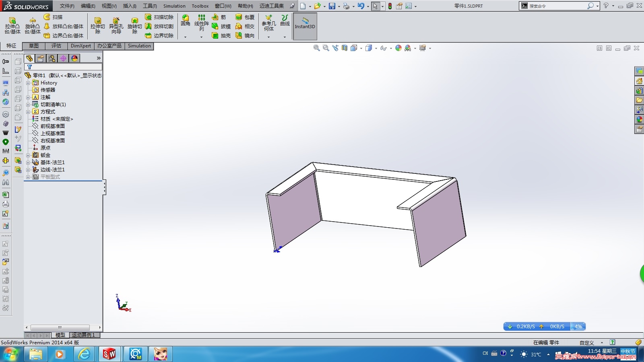Screen dimensions: 644x362
Task: Open the 参考几何体 reference geometry tool
Action: coord(268,23)
